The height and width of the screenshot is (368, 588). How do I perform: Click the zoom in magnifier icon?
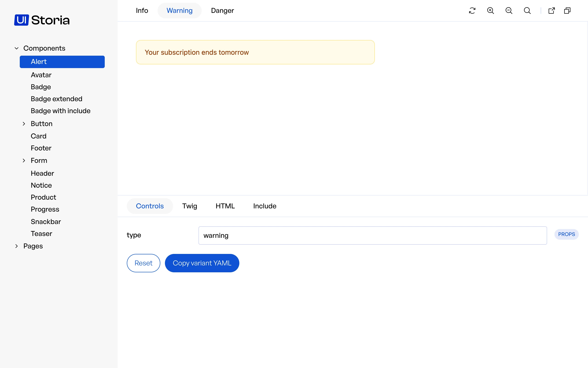tap(490, 11)
